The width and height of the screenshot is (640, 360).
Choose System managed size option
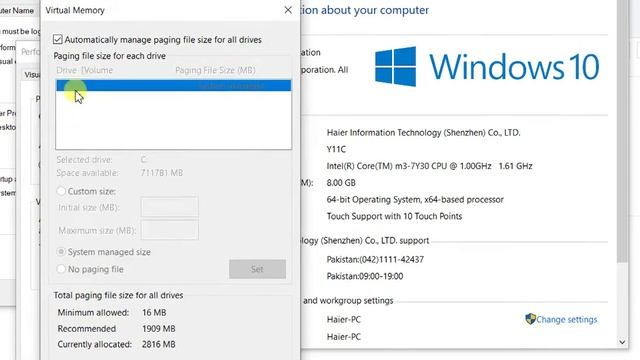(61, 252)
